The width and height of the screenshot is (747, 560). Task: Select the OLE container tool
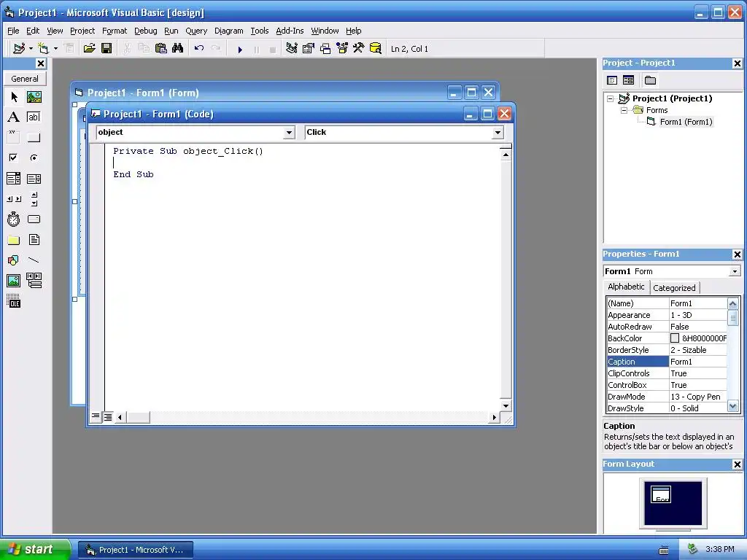click(x=14, y=301)
